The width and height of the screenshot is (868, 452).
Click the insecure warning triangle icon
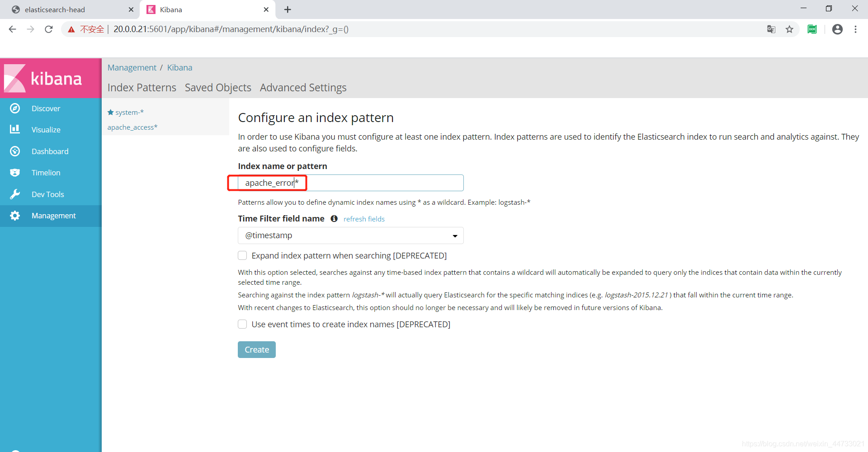click(71, 29)
